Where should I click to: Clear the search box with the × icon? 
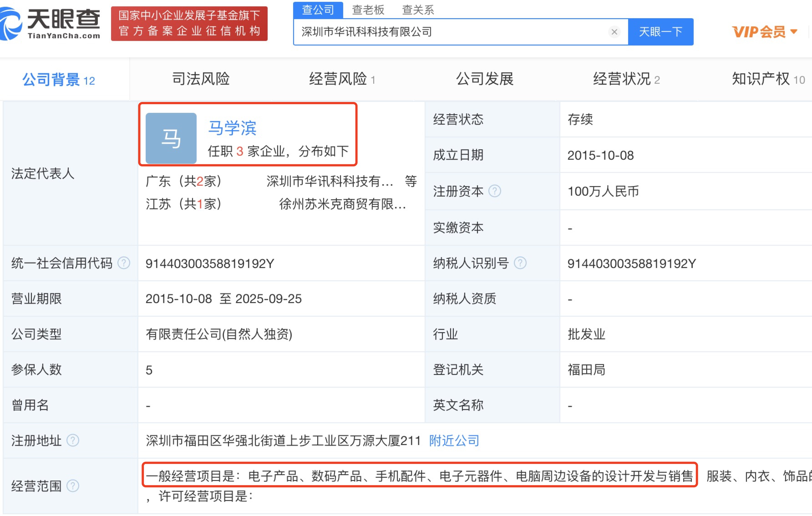pyautogui.click(x=615, y=32)
